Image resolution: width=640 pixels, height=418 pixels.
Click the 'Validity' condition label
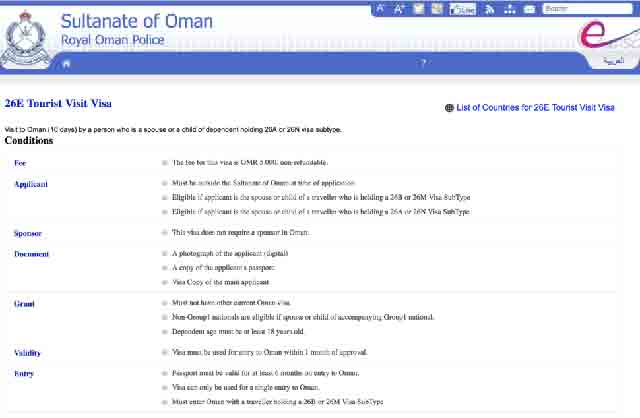click(27, 353)
